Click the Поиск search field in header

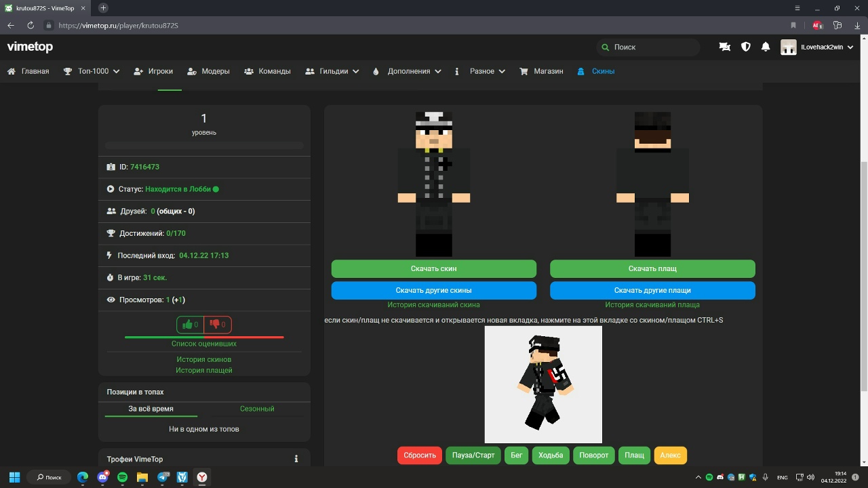click(651, 47)
